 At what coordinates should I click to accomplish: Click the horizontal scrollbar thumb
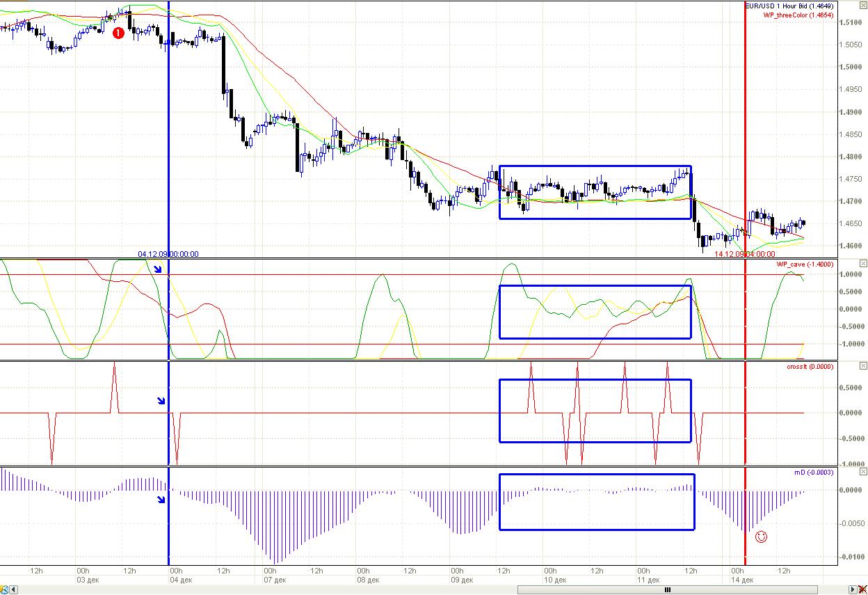[x=668, y=589]
